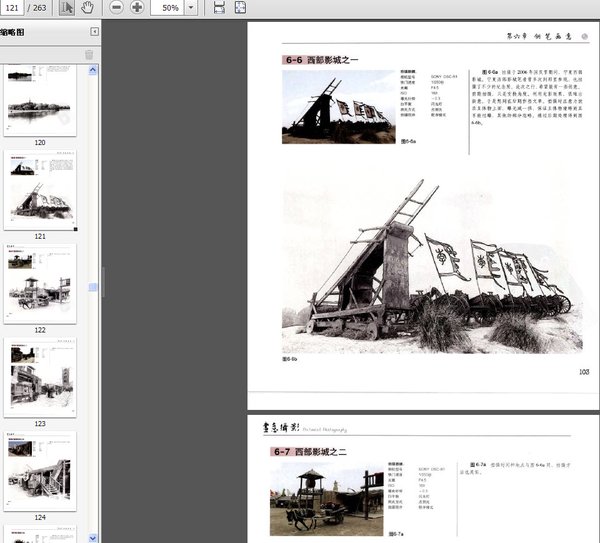Open page 124 thumbnail
The image size is (600, 543).
(40, 468)
